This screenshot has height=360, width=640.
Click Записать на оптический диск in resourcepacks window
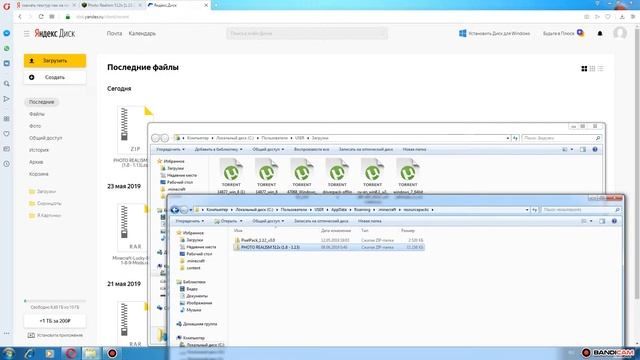click(321, 221)
